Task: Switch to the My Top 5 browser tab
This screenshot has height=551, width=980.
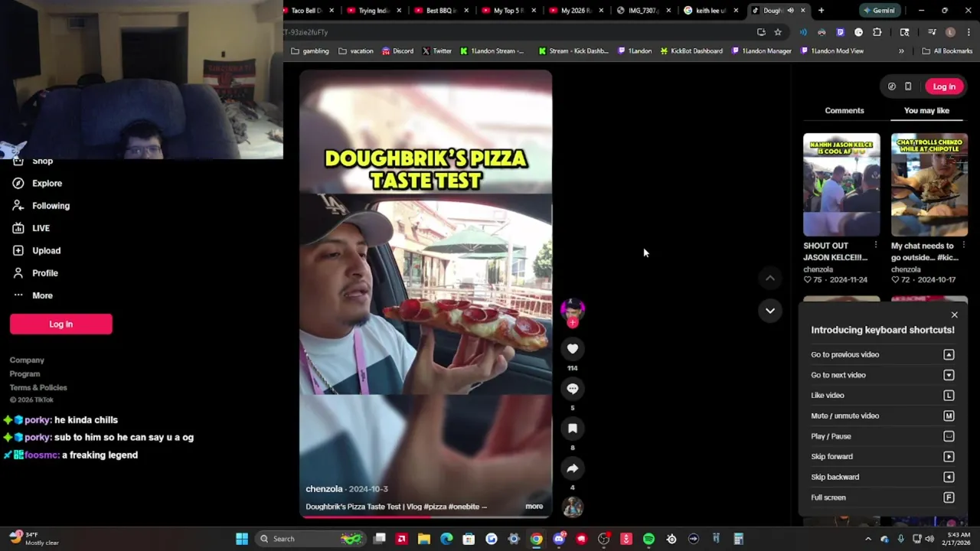Action: (507, 11)
